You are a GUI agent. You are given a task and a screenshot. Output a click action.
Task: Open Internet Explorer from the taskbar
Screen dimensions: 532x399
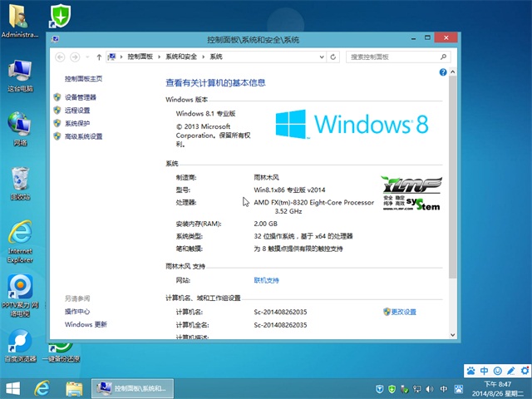40,388
